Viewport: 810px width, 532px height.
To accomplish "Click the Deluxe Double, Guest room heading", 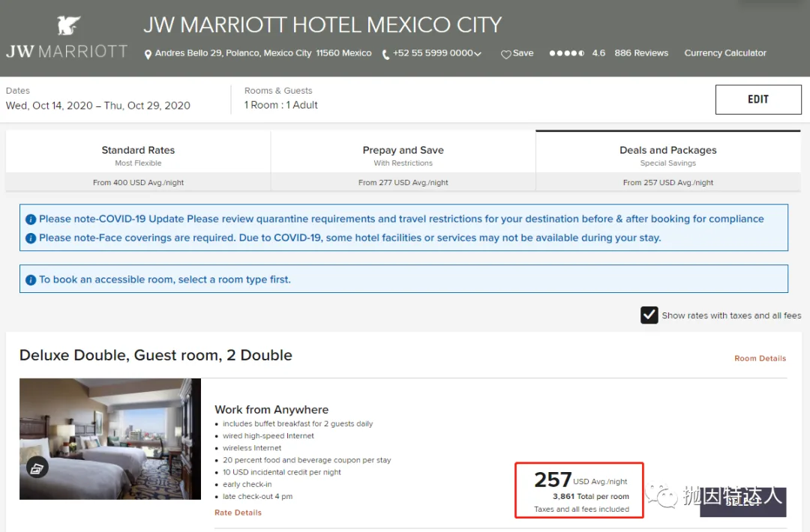I will pyautogui.click(x=156, y=355).
